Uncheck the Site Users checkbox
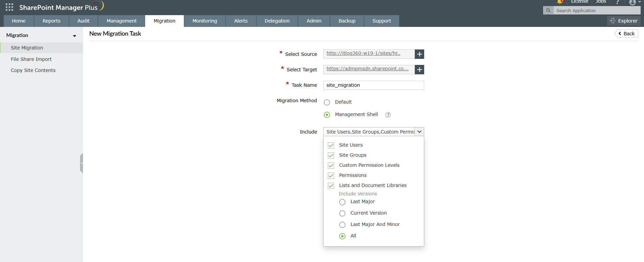Image resolution: width=644 pixels, height=262 pixels. [331, 145]
